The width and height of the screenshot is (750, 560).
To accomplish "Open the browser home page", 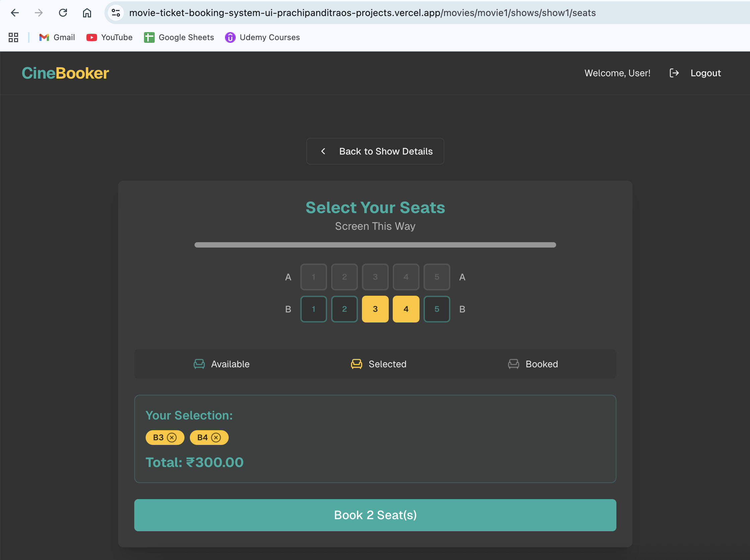I will (x=87, y=13).
